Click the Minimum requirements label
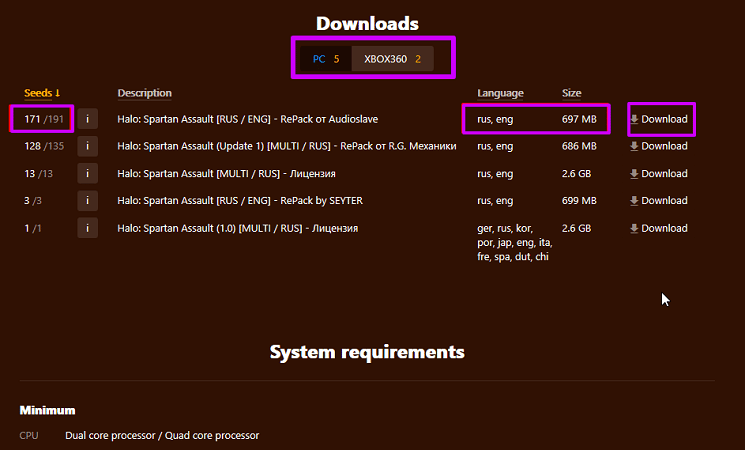745x450 pixels. (x=47, y=411)
